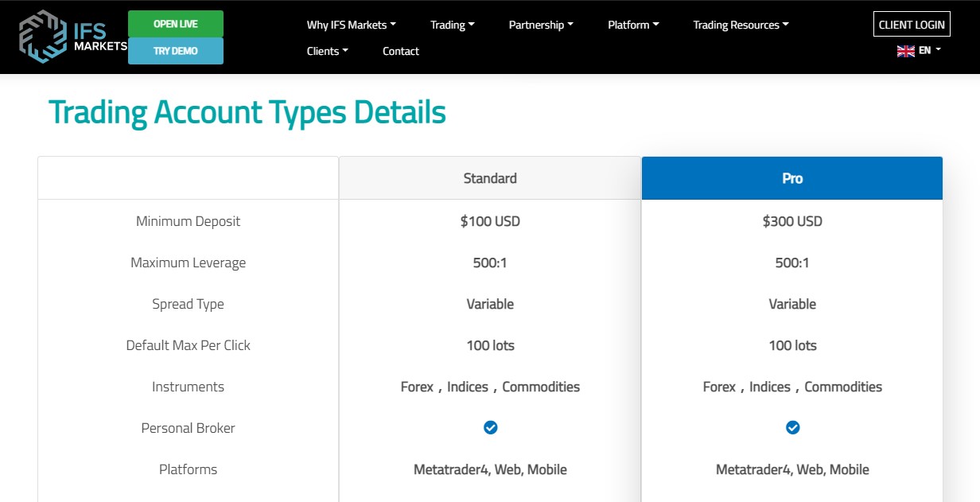Expand the Partnership menu

(541, 25)
